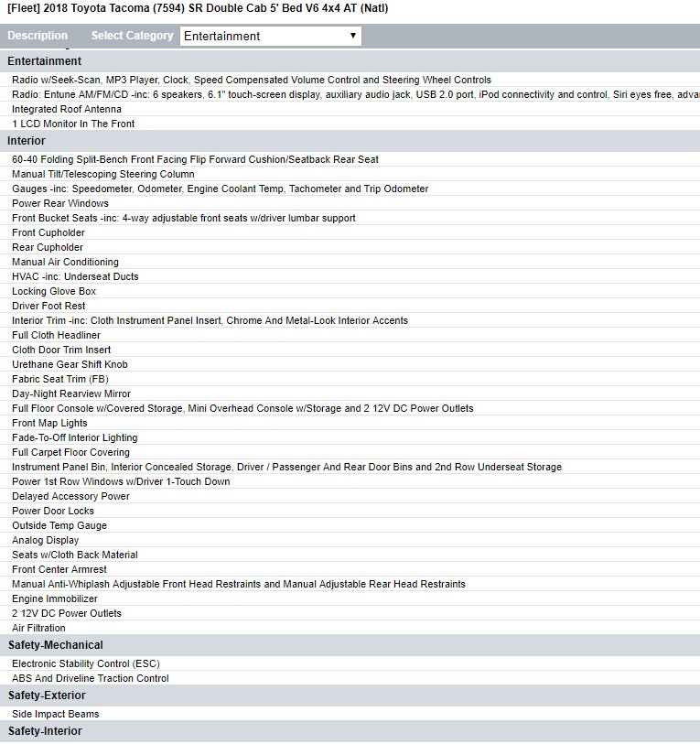Click the Full Carpet Floor Covering row
The height and width of the screenshot is (744, 700).
350,453
